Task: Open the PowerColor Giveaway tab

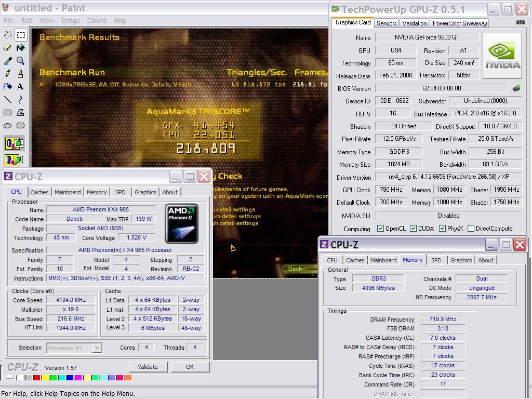Action: (x=460, y=23)
